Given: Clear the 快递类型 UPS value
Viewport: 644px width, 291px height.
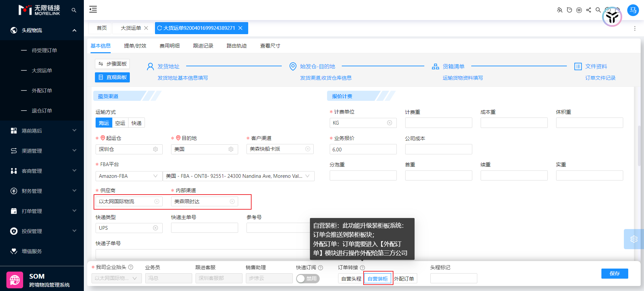Looking at the screenshot, I should [155, 228].
